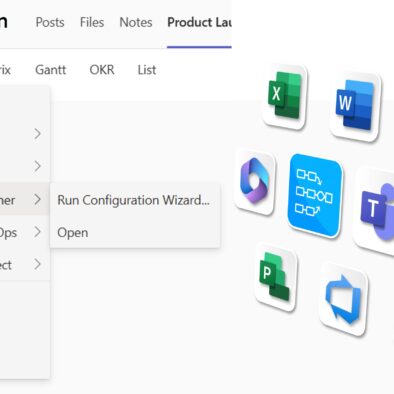Click the Word app icon
The height and width of the screenshot is (394, 394).
pyautogui.click(x=355, y=105)
